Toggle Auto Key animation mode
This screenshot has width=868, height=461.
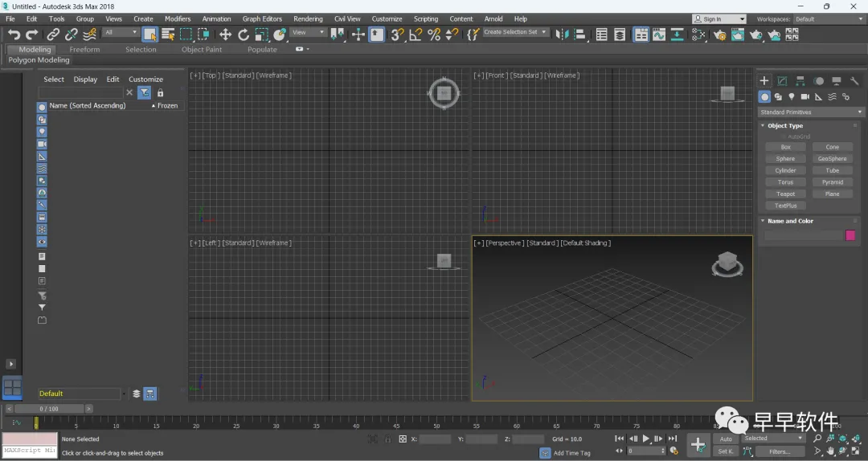click(726, 439)
